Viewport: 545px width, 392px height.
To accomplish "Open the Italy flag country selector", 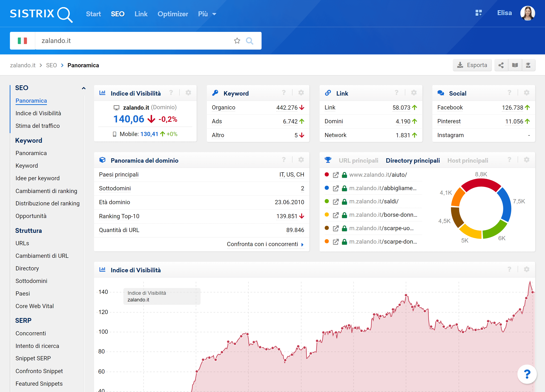I will click(x=22, y=41).
